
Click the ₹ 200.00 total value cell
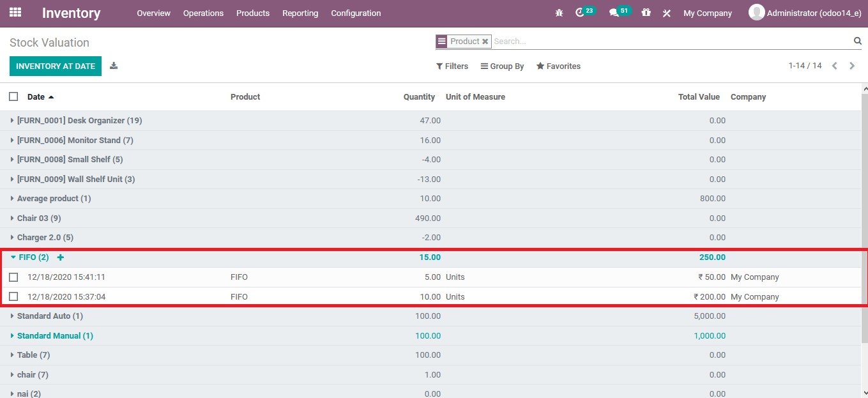(710, 297)
